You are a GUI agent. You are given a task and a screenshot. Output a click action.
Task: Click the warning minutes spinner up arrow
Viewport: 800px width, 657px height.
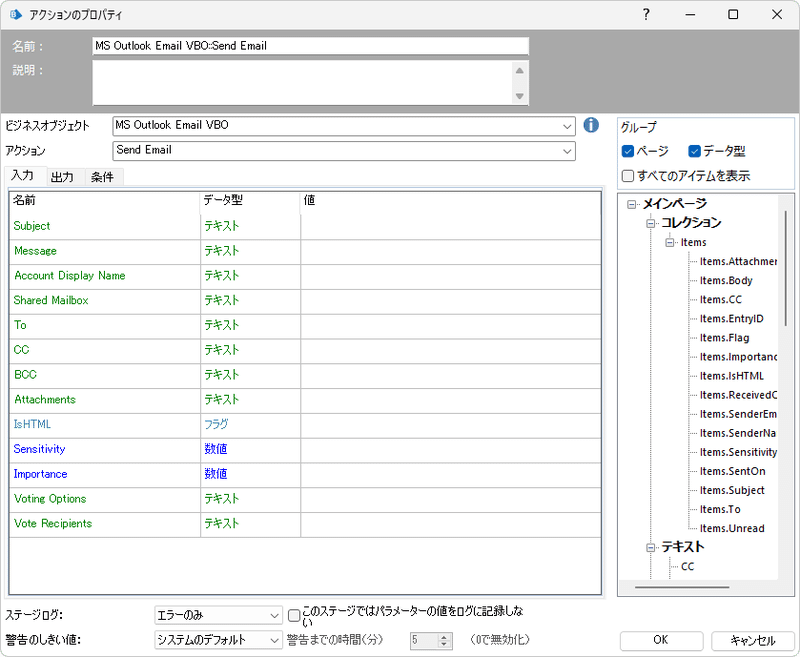444,637
